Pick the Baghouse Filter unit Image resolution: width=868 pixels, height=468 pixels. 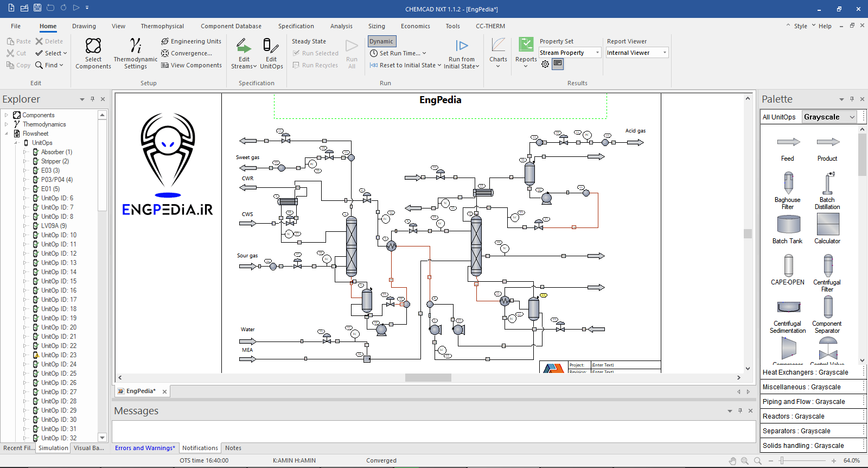point(788,190)
